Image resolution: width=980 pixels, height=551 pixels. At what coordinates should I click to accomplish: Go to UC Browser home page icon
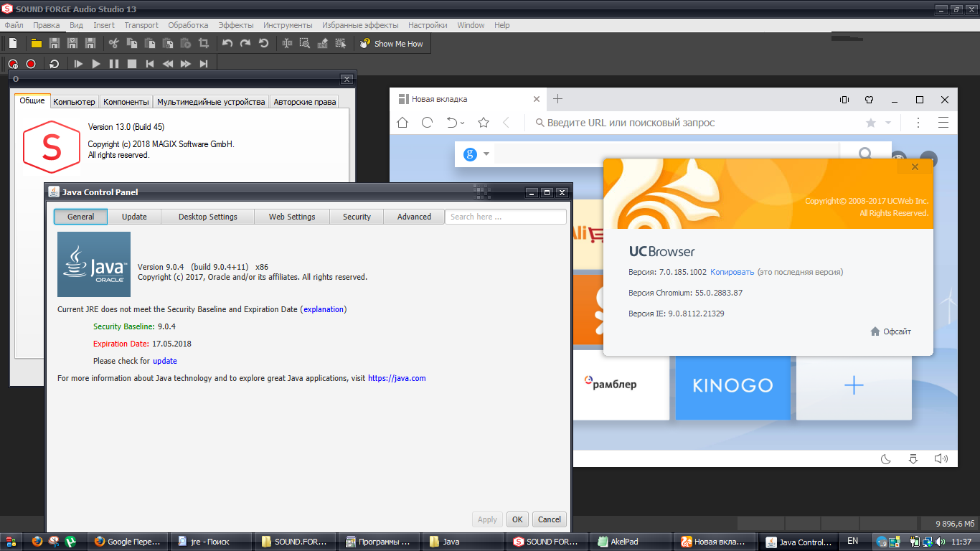(402, 123)
